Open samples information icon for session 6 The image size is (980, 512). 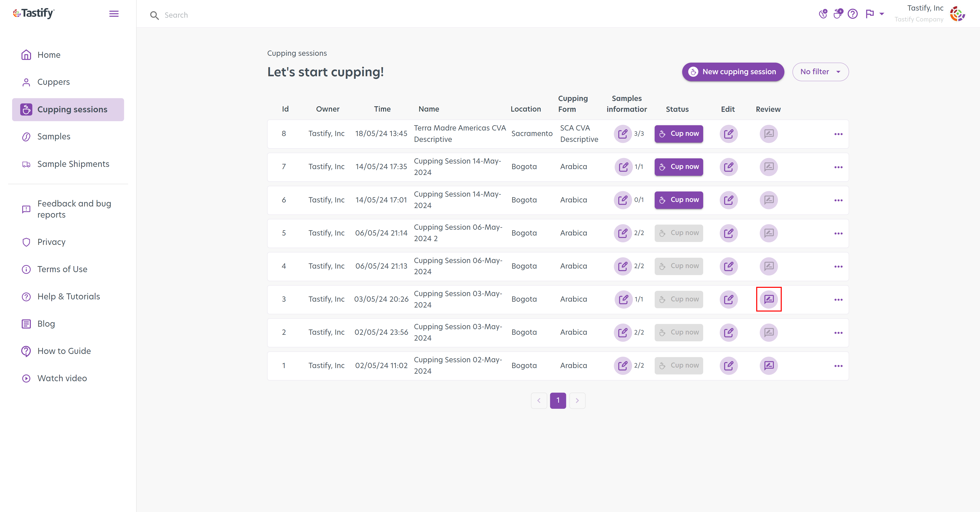(x=623, y=200)
